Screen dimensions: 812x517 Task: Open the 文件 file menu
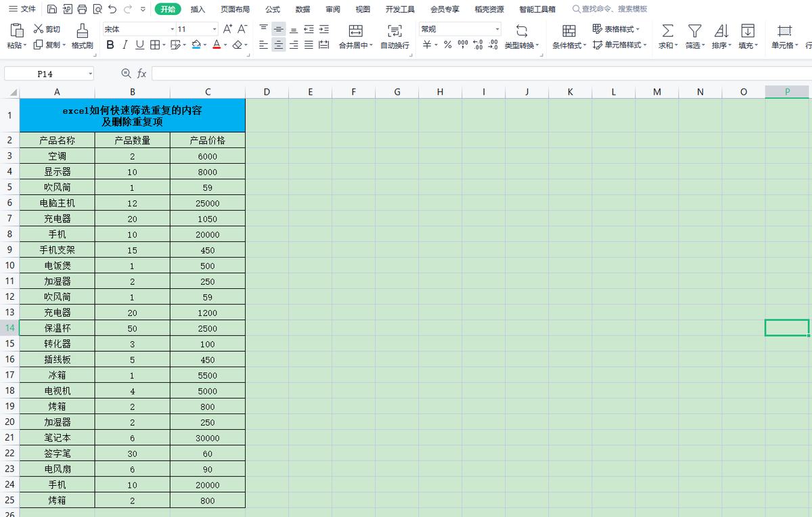[22, 9]
